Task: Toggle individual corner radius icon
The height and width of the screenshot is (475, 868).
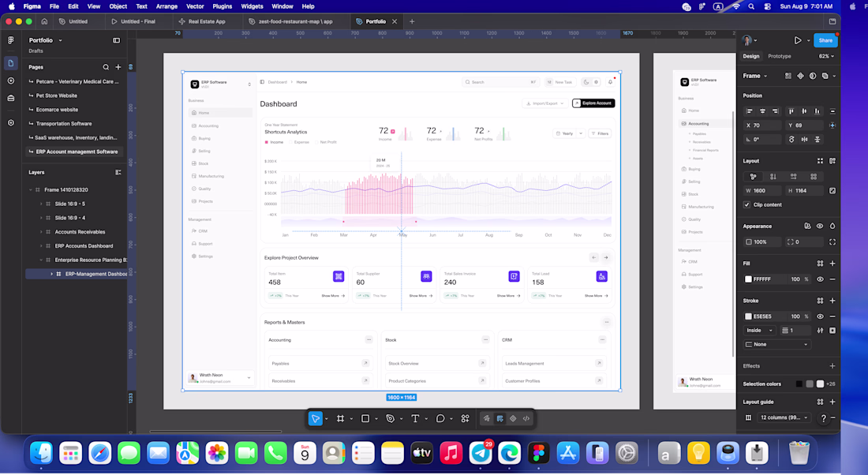Action: pyautogui.click(x=832, y=242)
